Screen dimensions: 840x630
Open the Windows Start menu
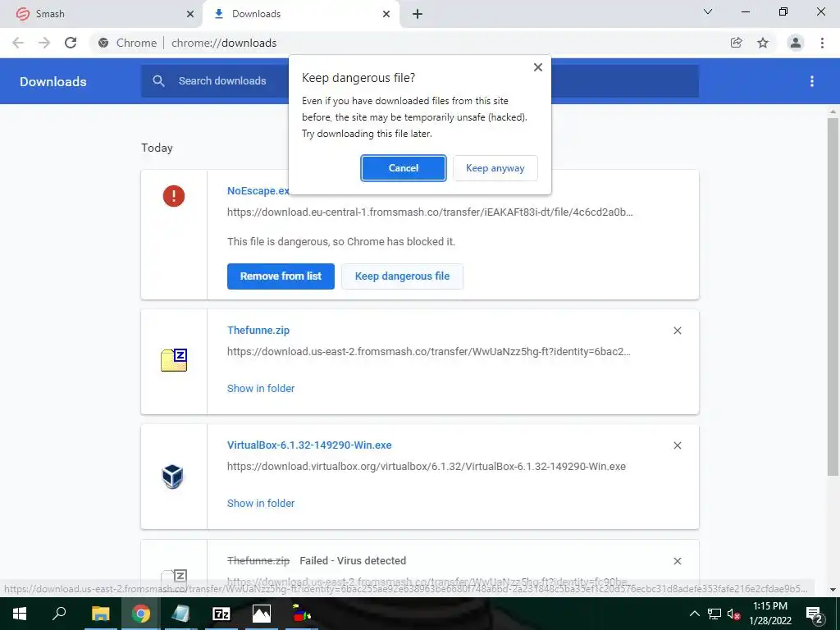(x=20, y=613)
